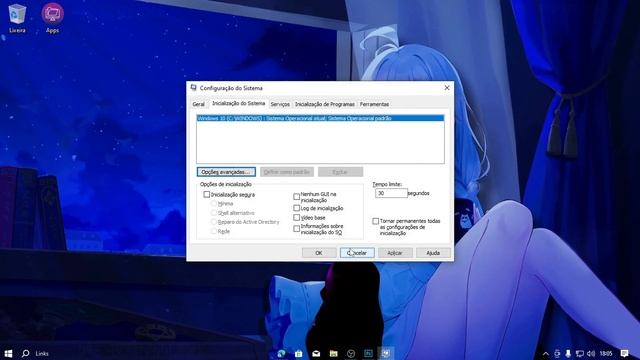Check Informações sobre inicialização do SO

[297, 229]
